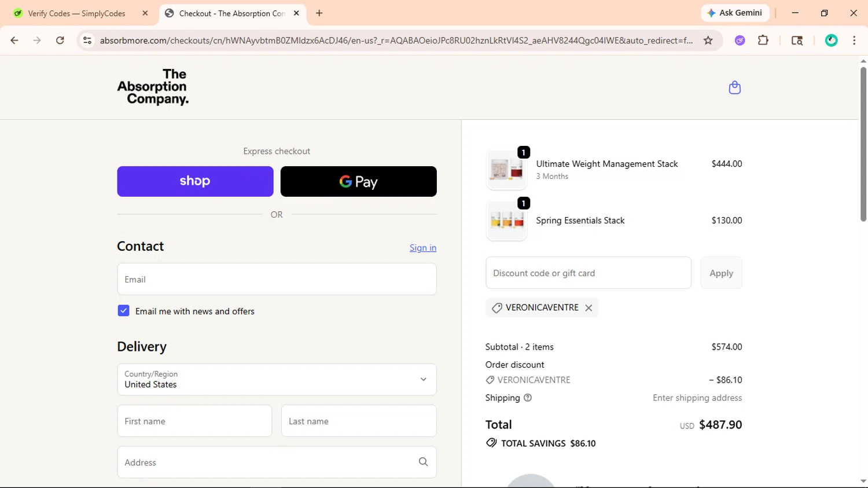Reload the checkout page
This screenshot has width=868, height=488.
(x=60, y=41)
